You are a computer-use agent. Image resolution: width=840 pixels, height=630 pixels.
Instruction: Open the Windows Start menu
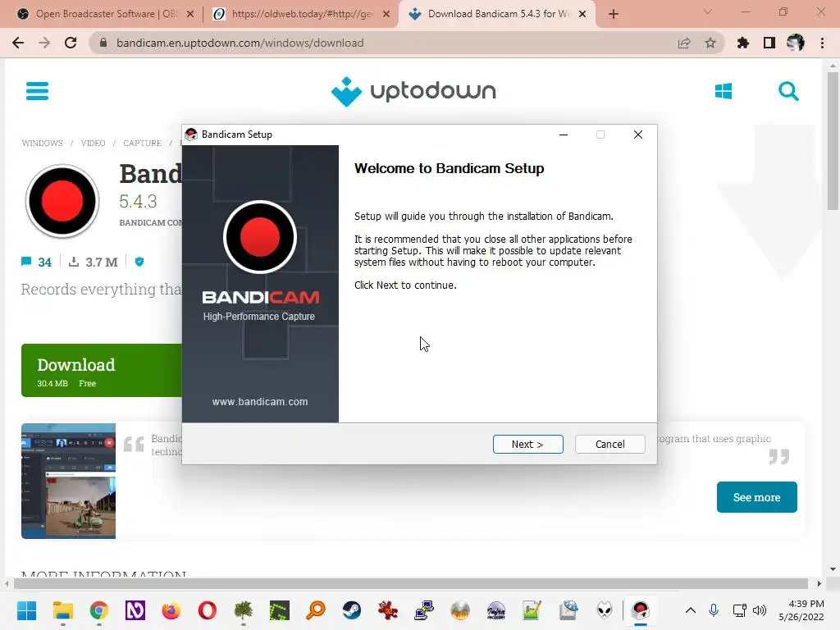coord(27,610)
